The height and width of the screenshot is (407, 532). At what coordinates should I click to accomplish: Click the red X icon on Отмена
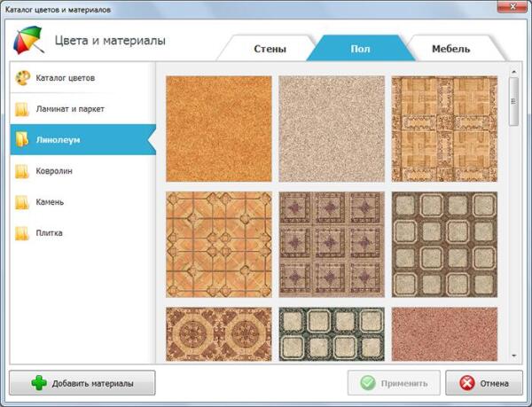pyautogui.click(x=466, y=383)
